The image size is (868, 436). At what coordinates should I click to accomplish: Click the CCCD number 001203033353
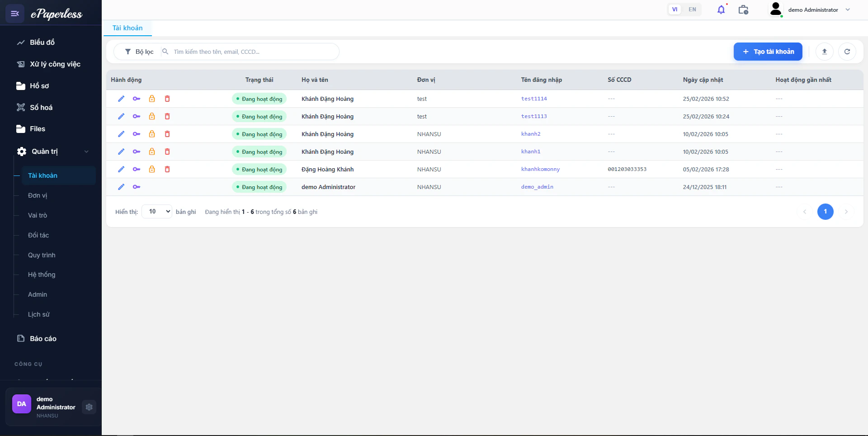tap(627, 169)
